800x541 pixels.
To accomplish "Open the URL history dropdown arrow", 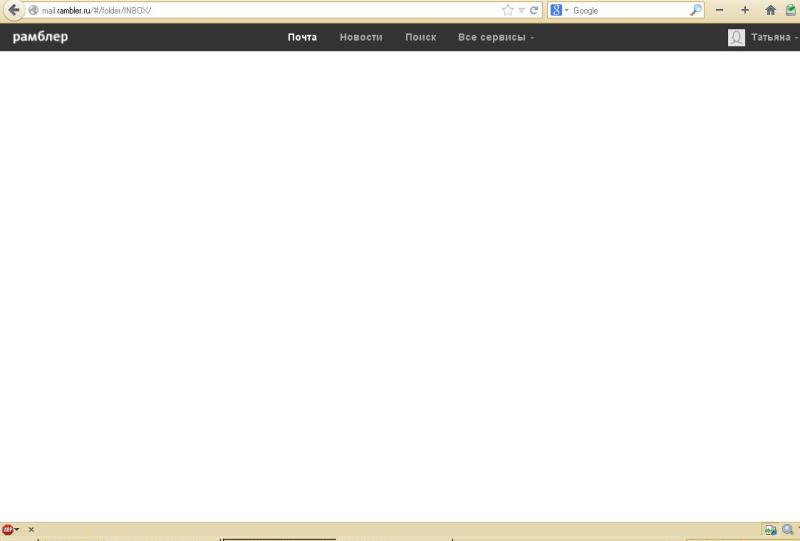I will [x=521, y=10].
